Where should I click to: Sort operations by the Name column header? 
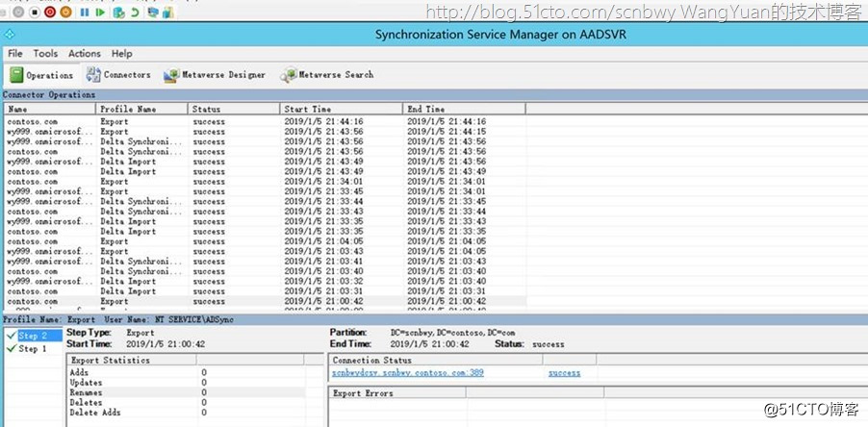[49, 109]
